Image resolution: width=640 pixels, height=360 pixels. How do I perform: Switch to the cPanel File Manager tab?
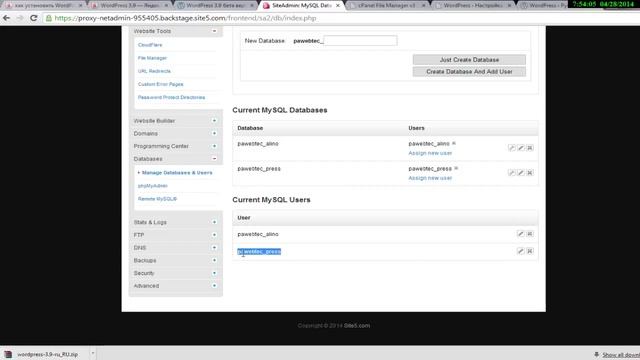[x=387, y=6]
